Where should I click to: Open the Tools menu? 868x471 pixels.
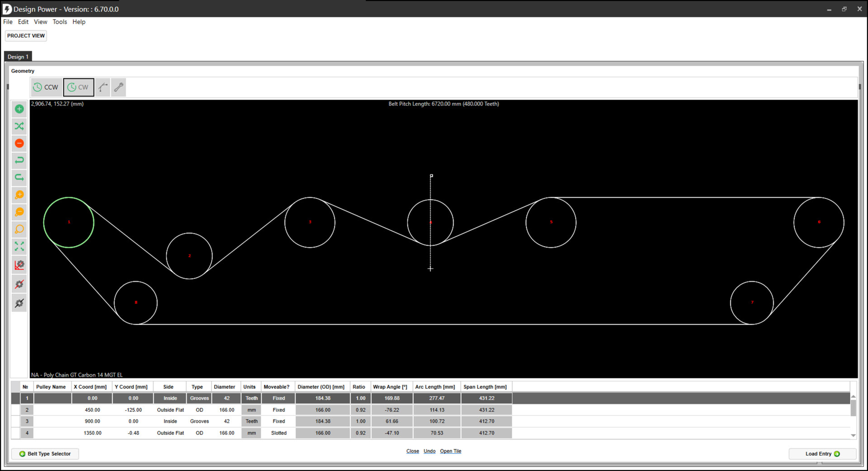pyautogui.click(x=60, y=22)
